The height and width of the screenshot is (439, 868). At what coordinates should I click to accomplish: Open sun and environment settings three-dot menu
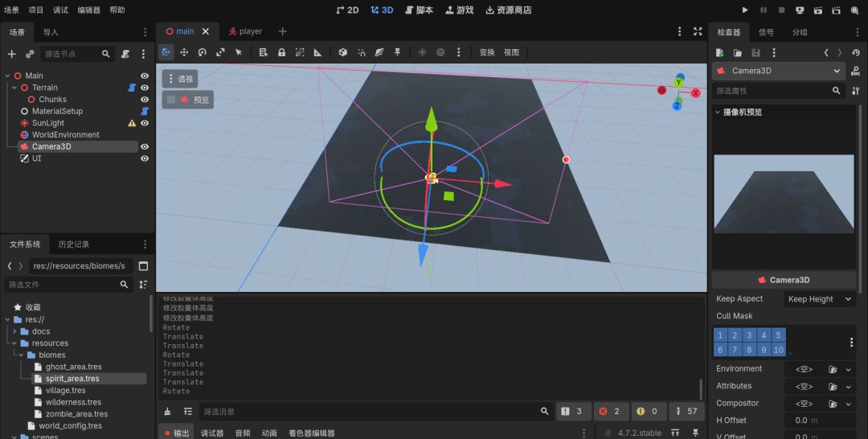458,52
